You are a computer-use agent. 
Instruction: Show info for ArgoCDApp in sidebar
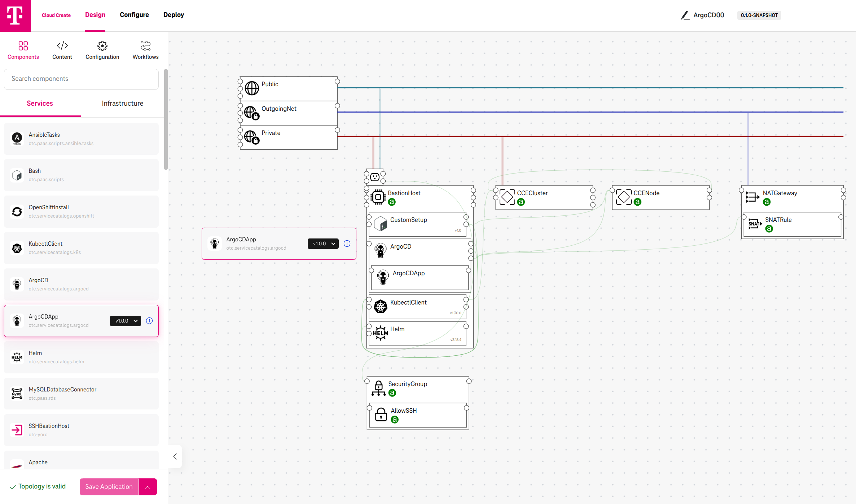[149, 321]
